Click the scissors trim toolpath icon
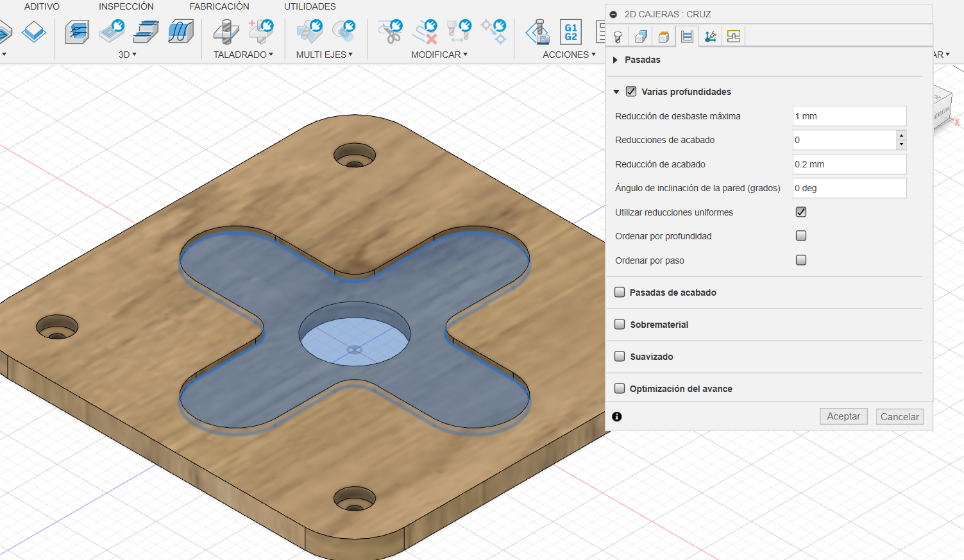Image resolution: width=964 pixels, height=560 pixels. pyautogui.click(x=390, y=31)
